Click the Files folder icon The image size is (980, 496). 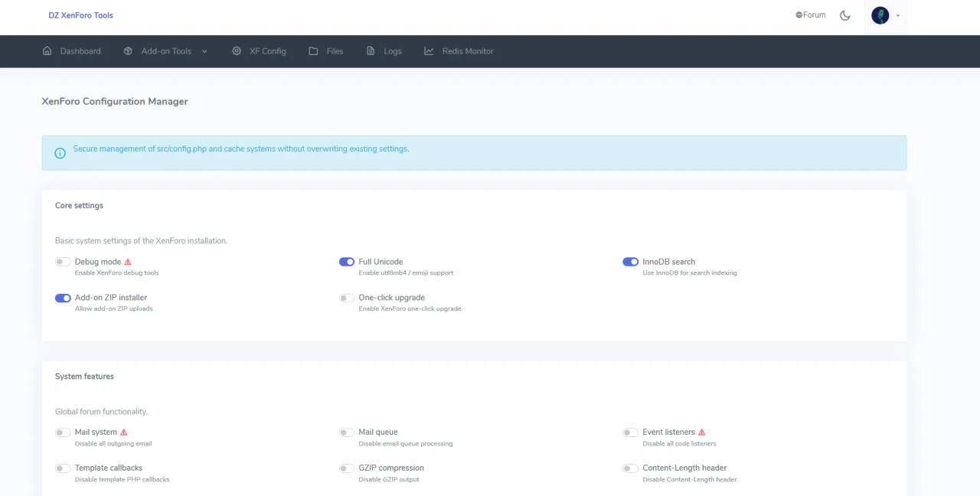(313, 51)
